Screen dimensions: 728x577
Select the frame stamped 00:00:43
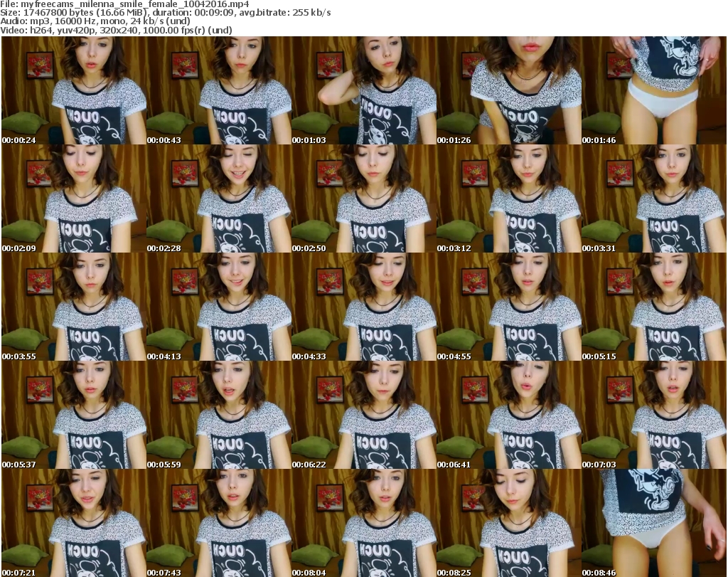coord(219,90)
